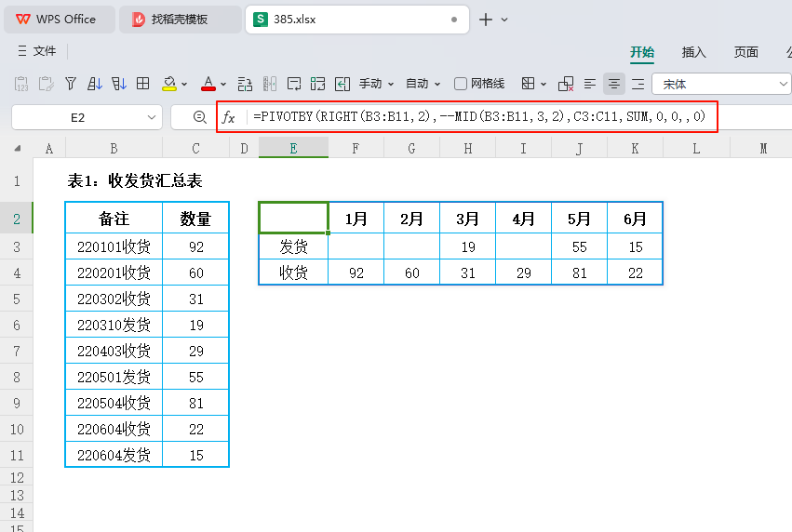
Task: Expand the new tab chevron dropdown
Action: coord(504,20)
